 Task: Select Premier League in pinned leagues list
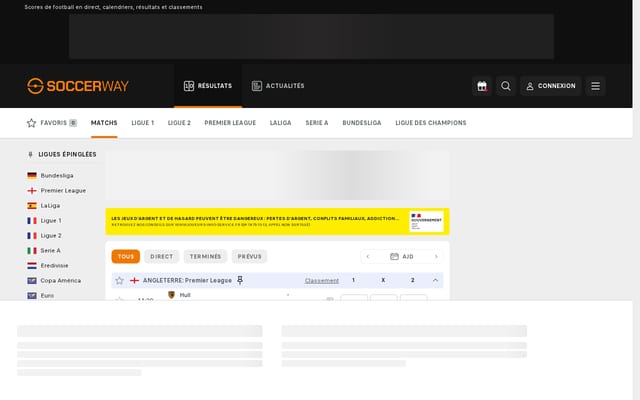[63, 191]
